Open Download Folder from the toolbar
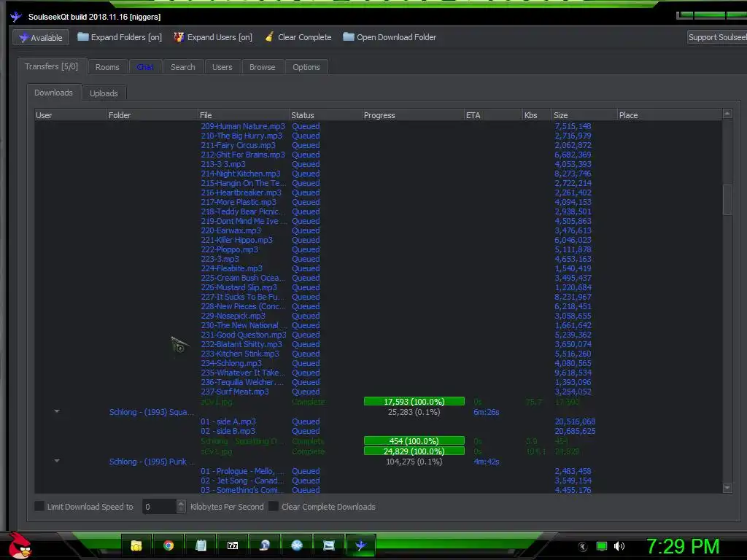The width and height of the screenshot is (747, 560). [x=390, y=37]
